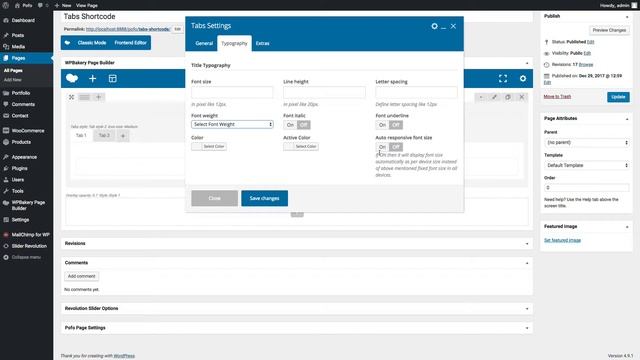Select Color swatch for Active Color

coord(301,147)
